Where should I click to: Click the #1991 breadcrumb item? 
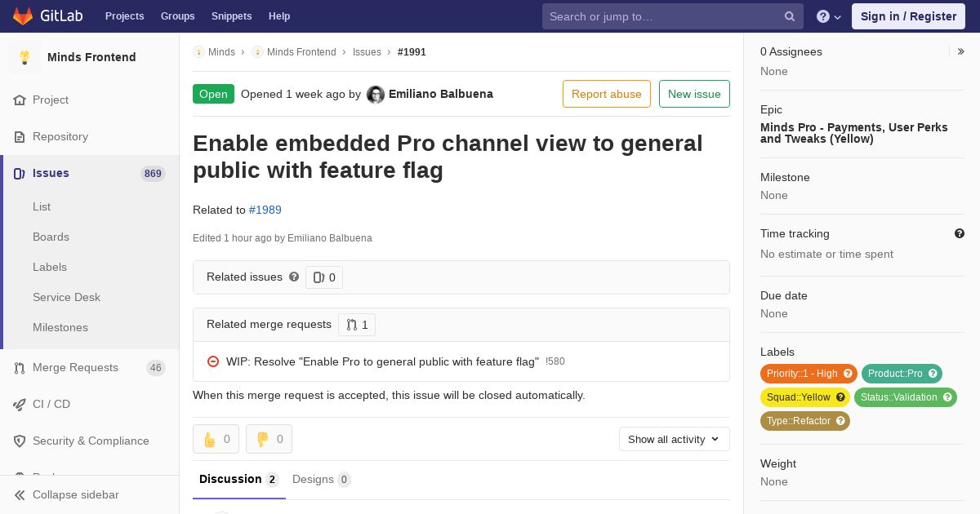coord(412,51)
